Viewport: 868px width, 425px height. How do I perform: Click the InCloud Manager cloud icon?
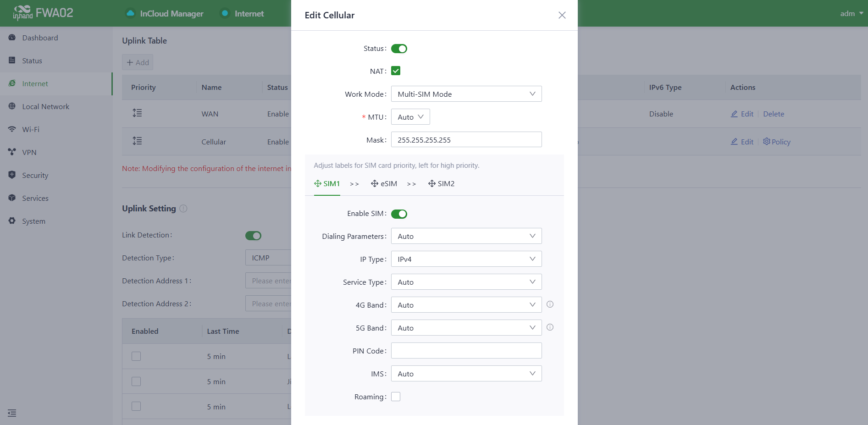[131, 13]
